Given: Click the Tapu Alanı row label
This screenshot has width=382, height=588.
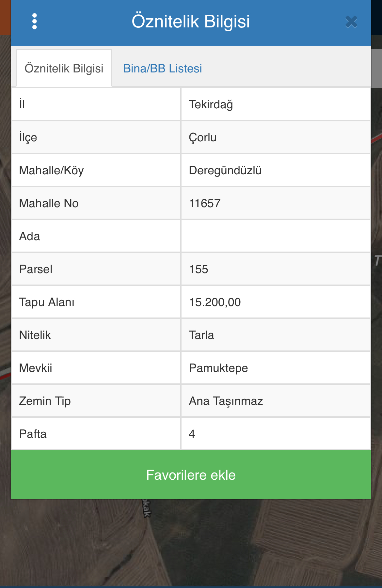Looking at the screenshot, I should (47, 302).
